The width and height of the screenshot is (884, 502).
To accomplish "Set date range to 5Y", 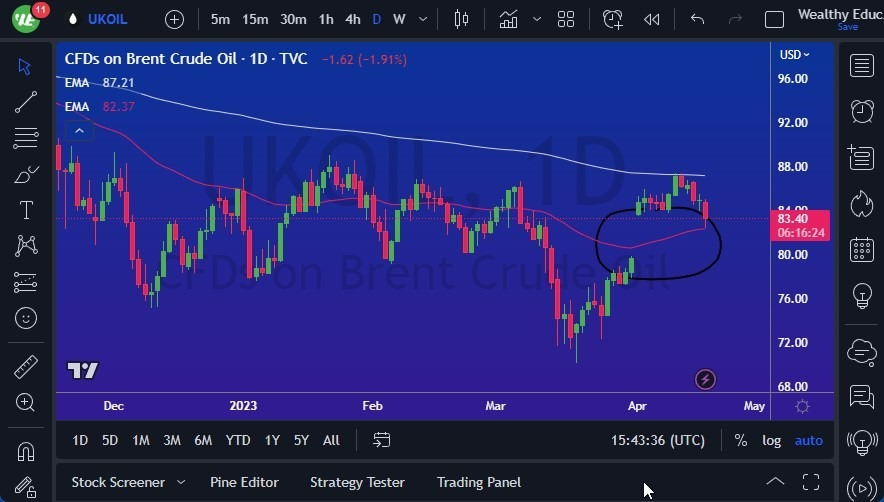I will (x=302, y=441).
